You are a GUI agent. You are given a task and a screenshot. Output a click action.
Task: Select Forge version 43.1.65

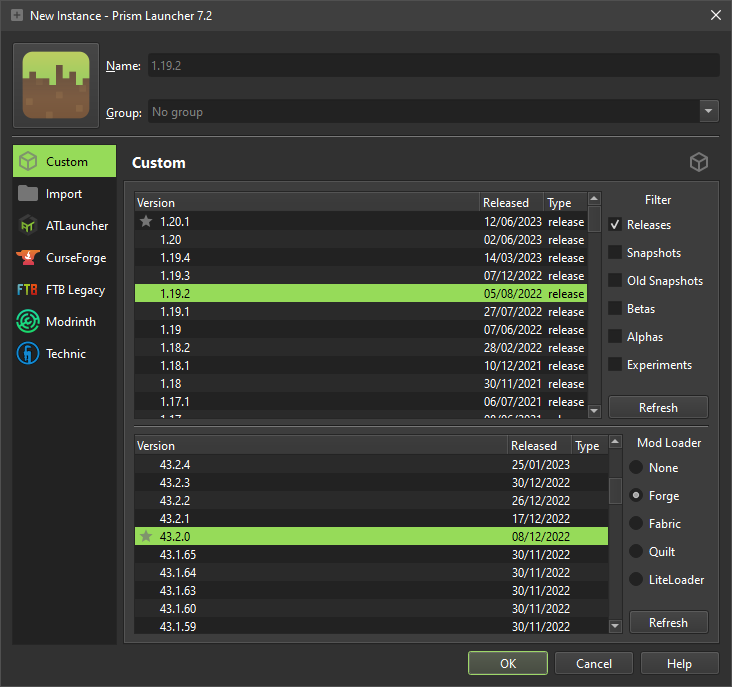tap(372, 554)
